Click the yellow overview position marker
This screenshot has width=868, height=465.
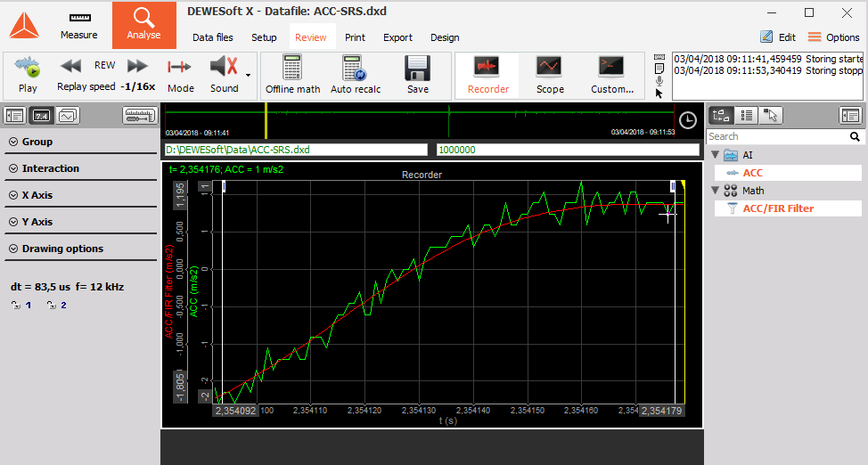(266, 120)
